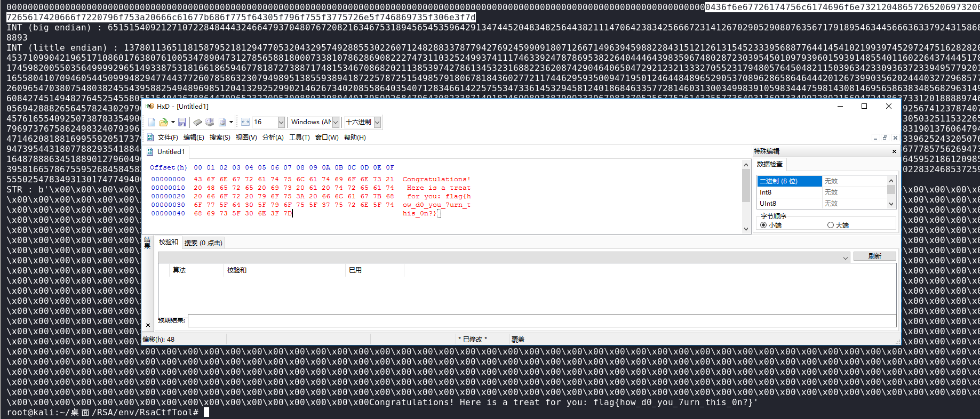Open the checksum algorithm dropdown

click(846, 258)
